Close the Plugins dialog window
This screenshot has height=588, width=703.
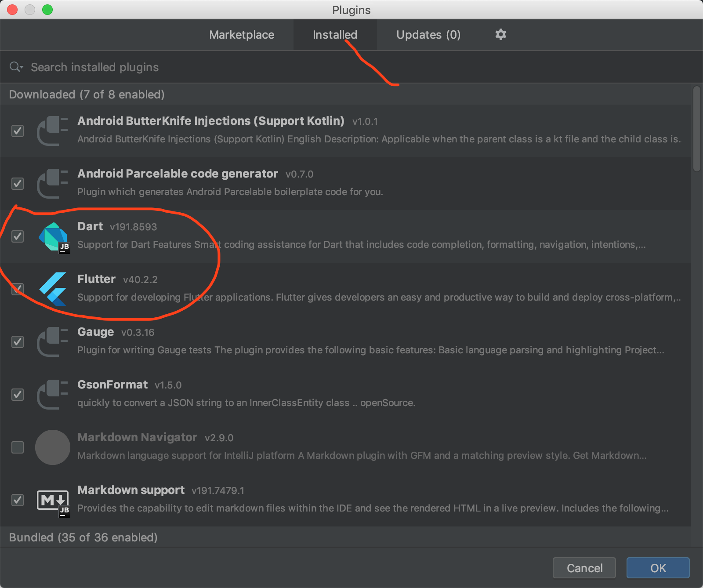click(x=12, y=10)
